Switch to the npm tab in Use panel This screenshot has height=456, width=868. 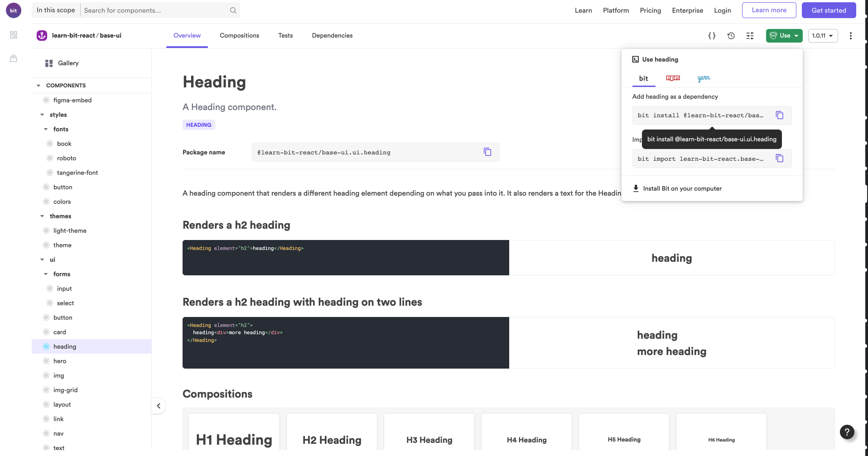coord(672,78)
